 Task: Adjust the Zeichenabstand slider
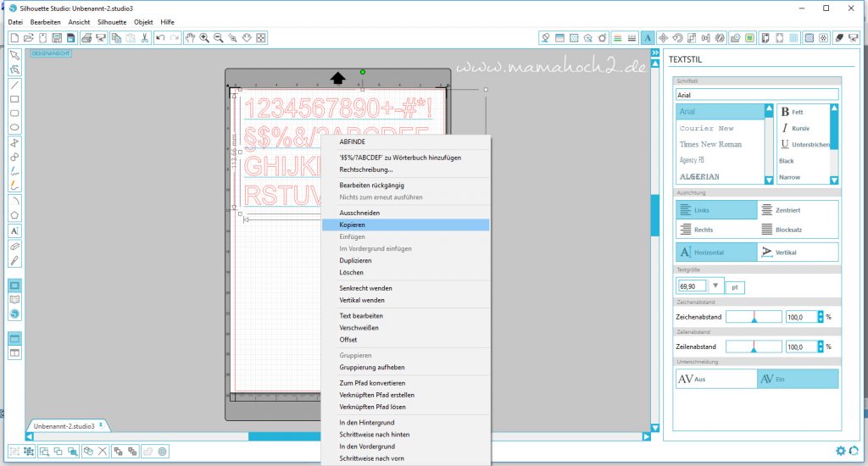click(x=754, y=317)
